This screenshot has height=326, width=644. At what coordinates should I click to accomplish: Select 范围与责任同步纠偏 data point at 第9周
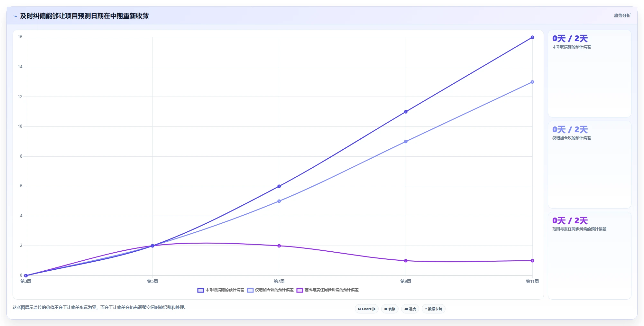(406, 261)
